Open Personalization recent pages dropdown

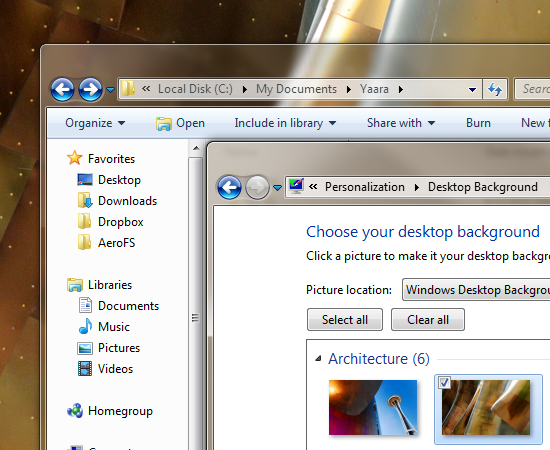coord(277,188)
